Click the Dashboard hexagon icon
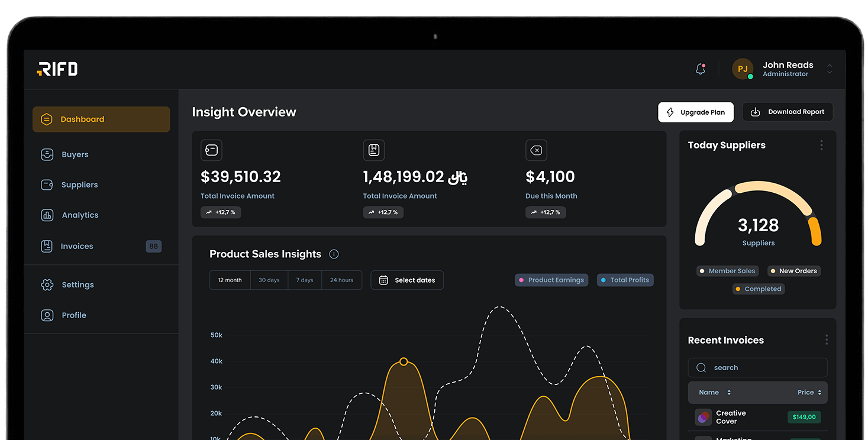Image resolution: width=868 pixels, height=440 pixels. point(47,119)
